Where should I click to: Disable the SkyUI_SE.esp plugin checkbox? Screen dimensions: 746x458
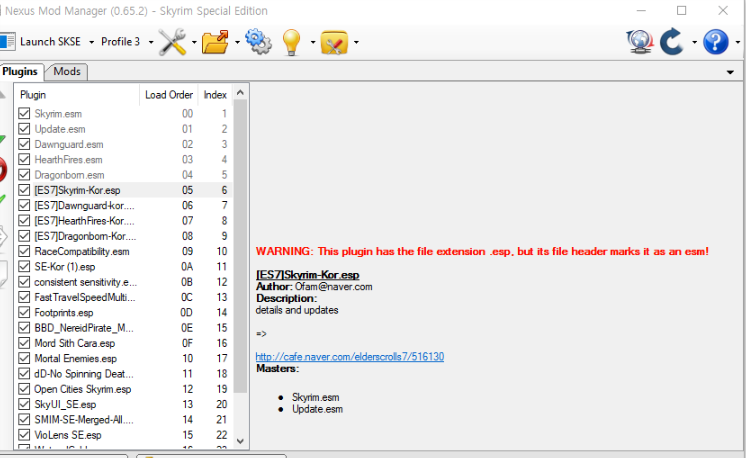tap(24, 404)
